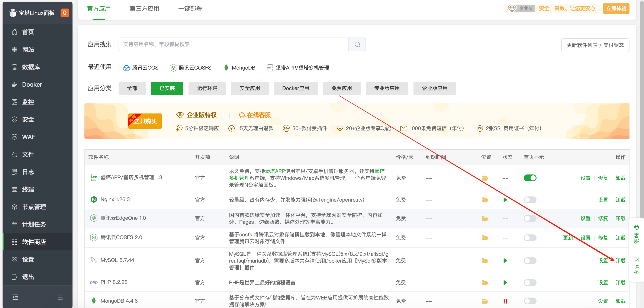The width and height of the screenshot is (644, 308).
Task: Enable MySQL homepage display switch
Action: (530, 260)
